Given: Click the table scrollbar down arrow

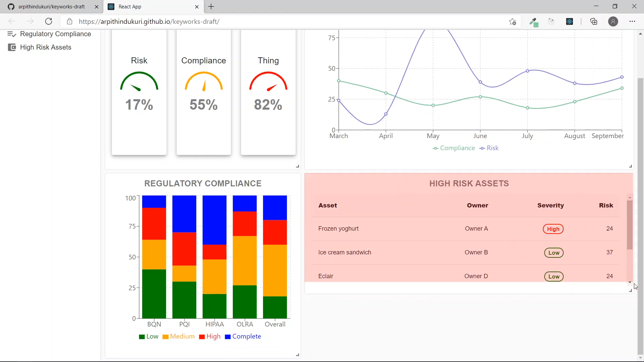Looking at the screenshot, I should click(x=630, y=282).
